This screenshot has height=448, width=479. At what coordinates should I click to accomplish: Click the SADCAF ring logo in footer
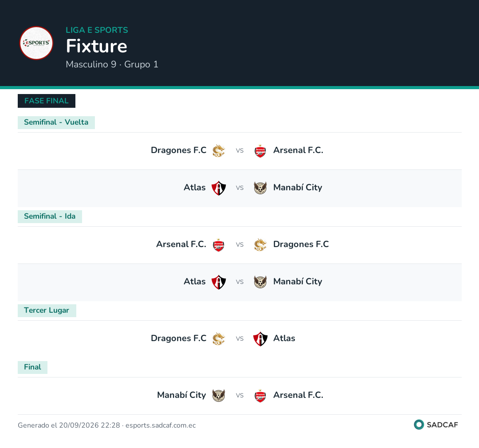[419, 424]
